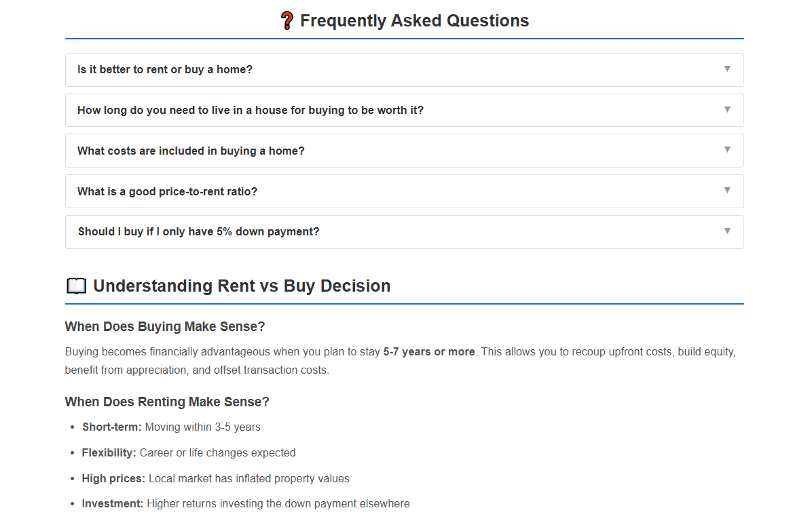
Task: Click the red question mark FAQ icon
Action: [287, 20]
